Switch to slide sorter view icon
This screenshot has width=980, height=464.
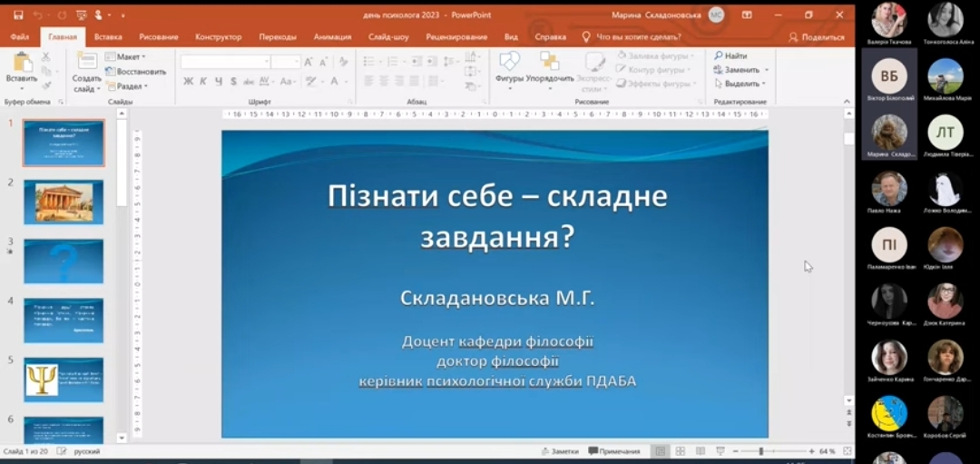(x=680, y=451)
